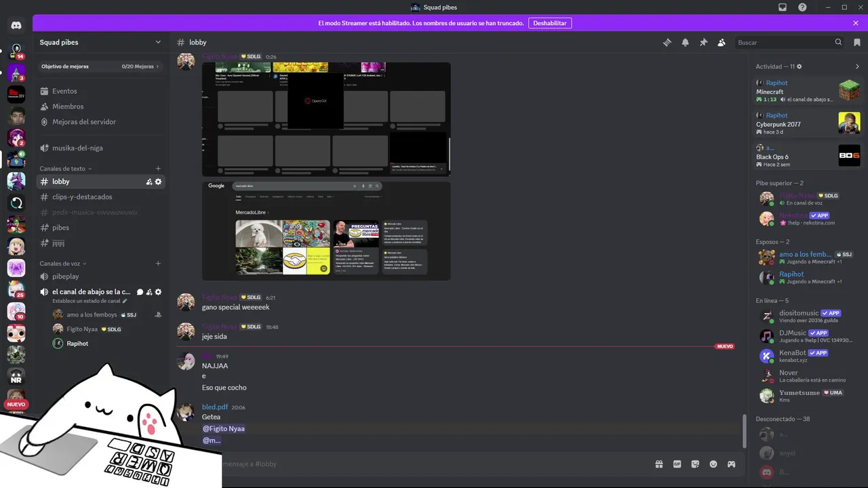Viewport: 868px width, 488px height.
Task: Click Establece un estado de canal
Action: (90, 301)
